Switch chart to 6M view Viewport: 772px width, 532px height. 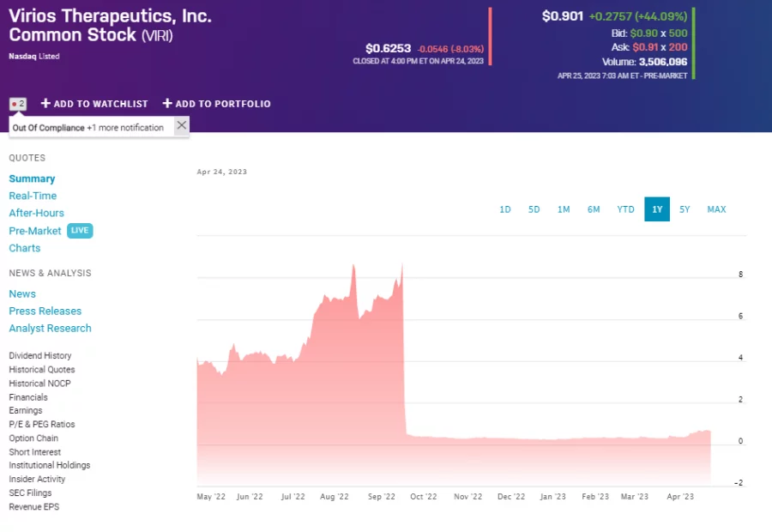(594, 209)
